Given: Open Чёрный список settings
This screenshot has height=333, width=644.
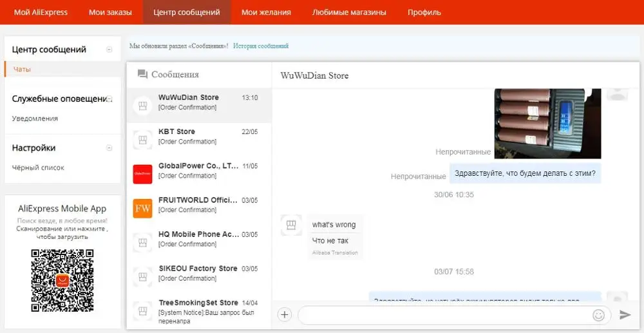Looking at the screenshot, I should [38, 167].
